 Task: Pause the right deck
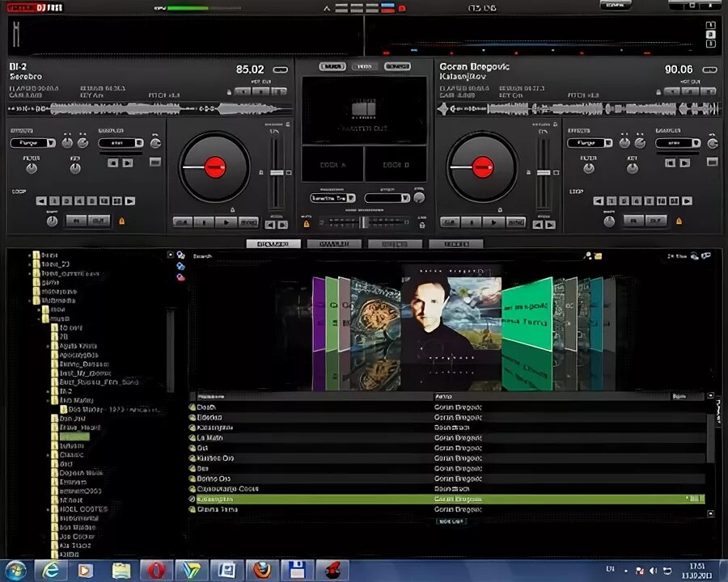pos(472,223)
